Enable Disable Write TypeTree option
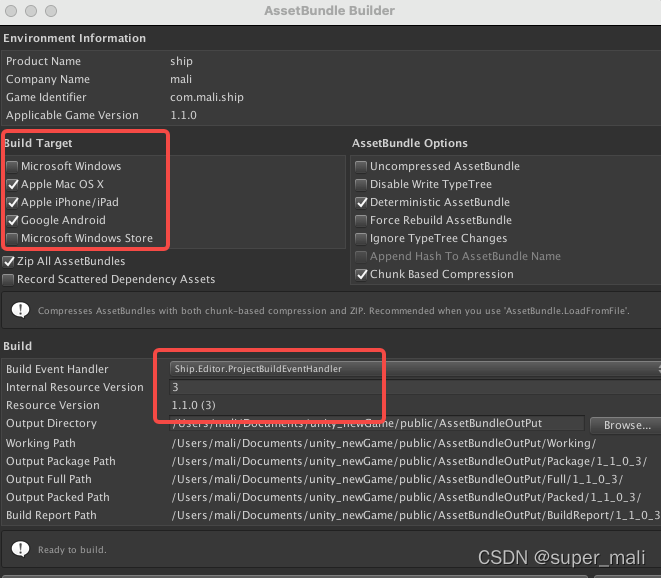Image resolution: width=661 pixels, height=578 pixels. [361, 185]
